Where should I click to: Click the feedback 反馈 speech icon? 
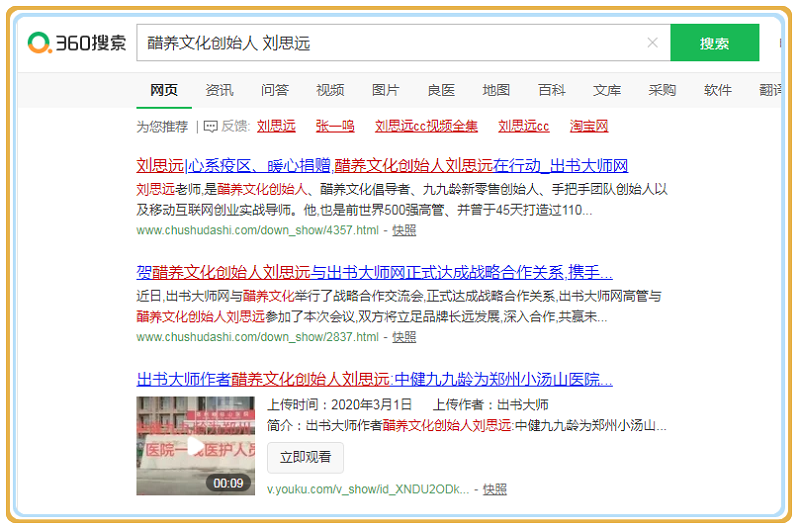coord(210,127)
